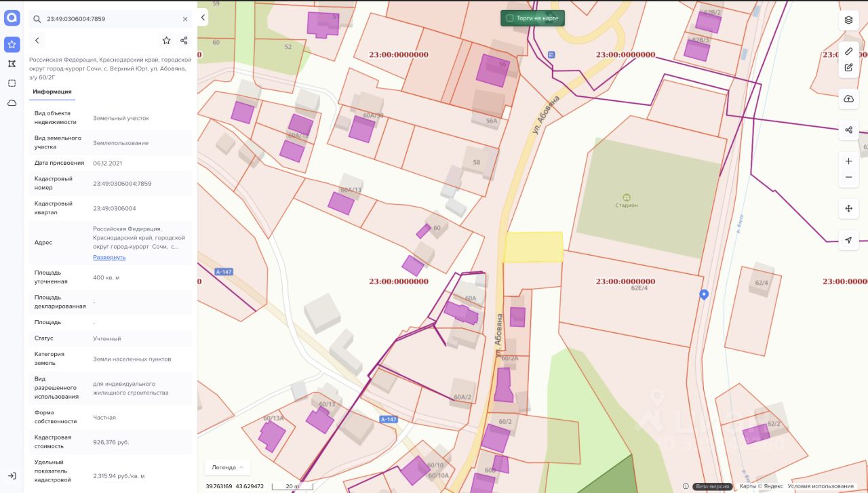This screenshot has height=493, width=868.
Task: Click the cadastral number value 23:49:0306004:7859 in table
Action: coord(122,183)
